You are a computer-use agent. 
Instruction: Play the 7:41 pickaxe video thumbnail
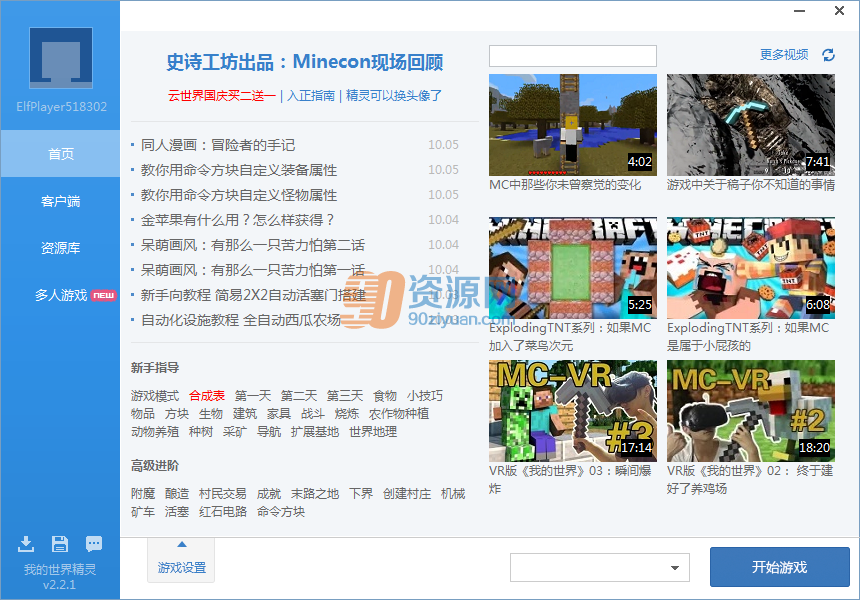(751, 125)
